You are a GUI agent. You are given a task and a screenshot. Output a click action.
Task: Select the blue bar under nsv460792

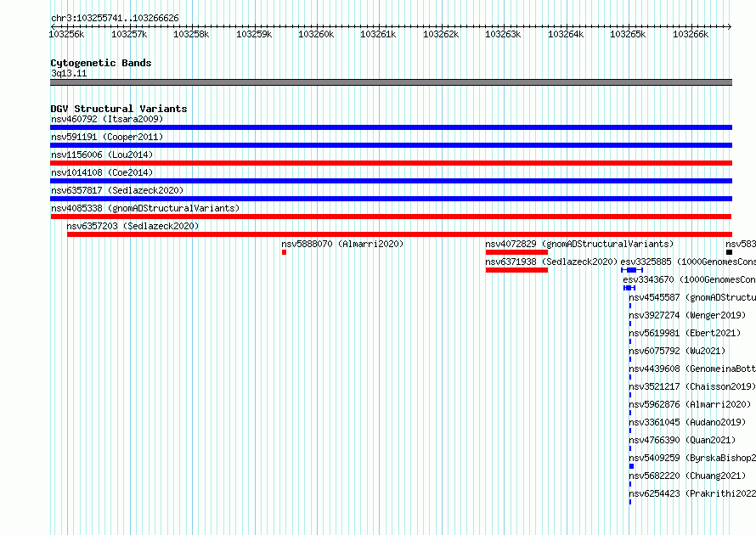click(391, 127)
